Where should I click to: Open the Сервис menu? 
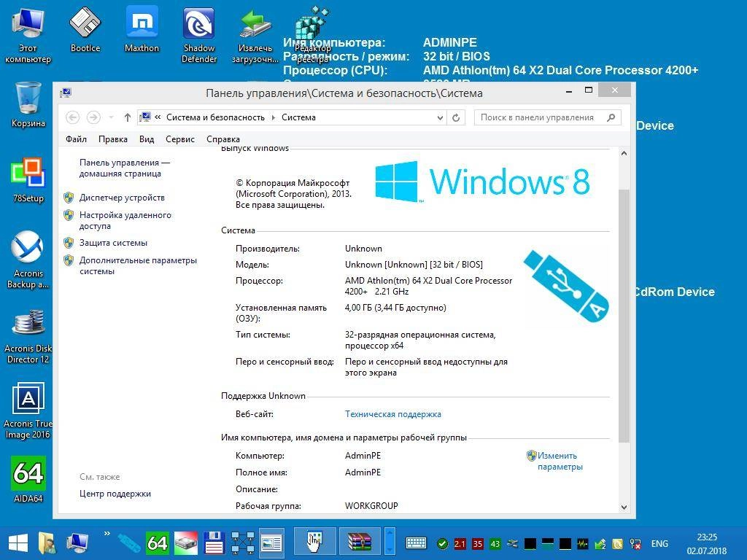coord(180,139)
